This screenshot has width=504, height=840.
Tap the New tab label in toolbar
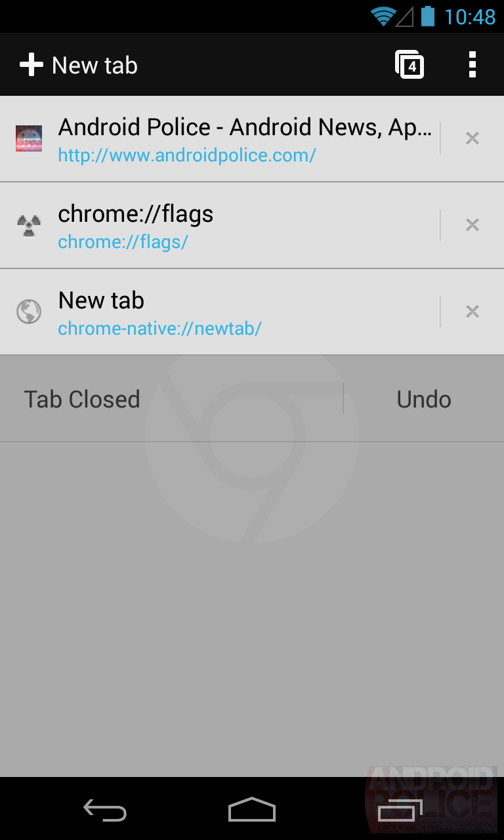(x=94, y=65)
